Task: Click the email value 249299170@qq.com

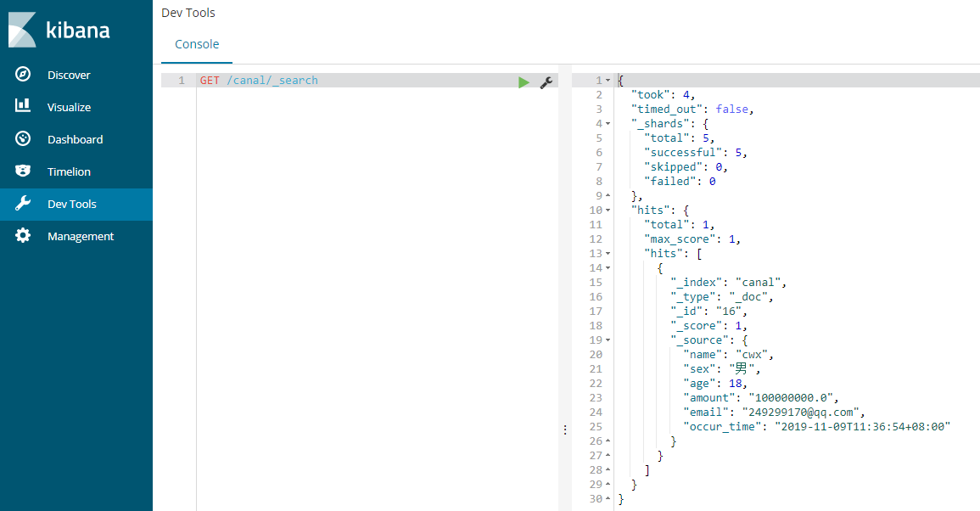Action: (801, 413)
